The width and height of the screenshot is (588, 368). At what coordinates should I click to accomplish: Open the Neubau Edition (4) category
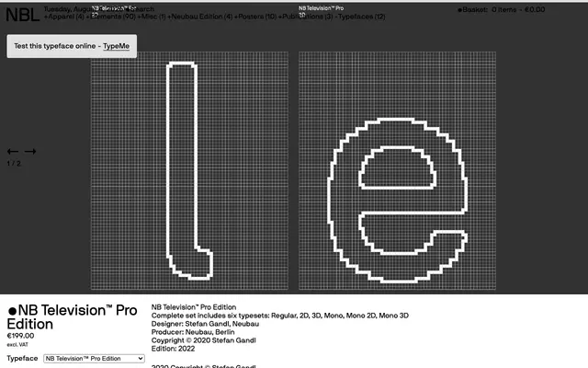(200, 17)
